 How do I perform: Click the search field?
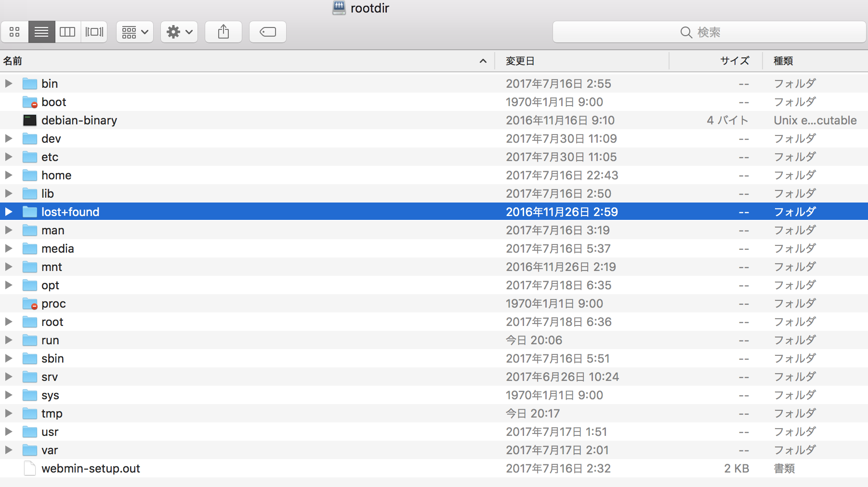709,32
